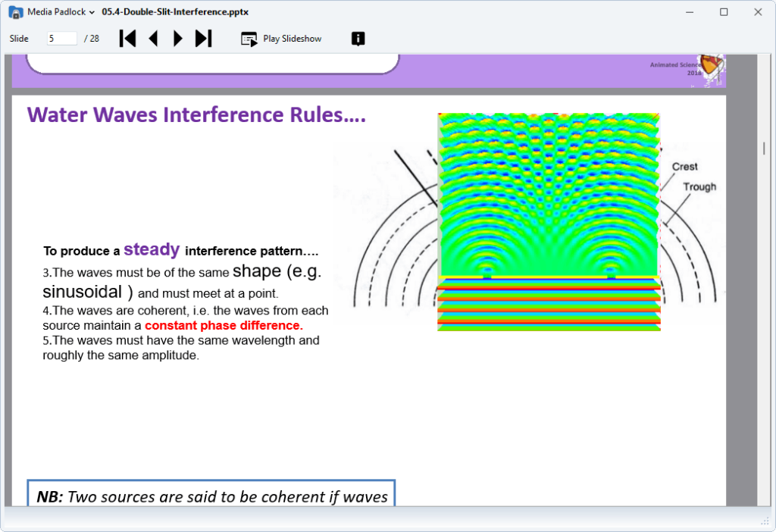Select the slide number input field
The image size is (776, 532).
[x=61, y=38]
